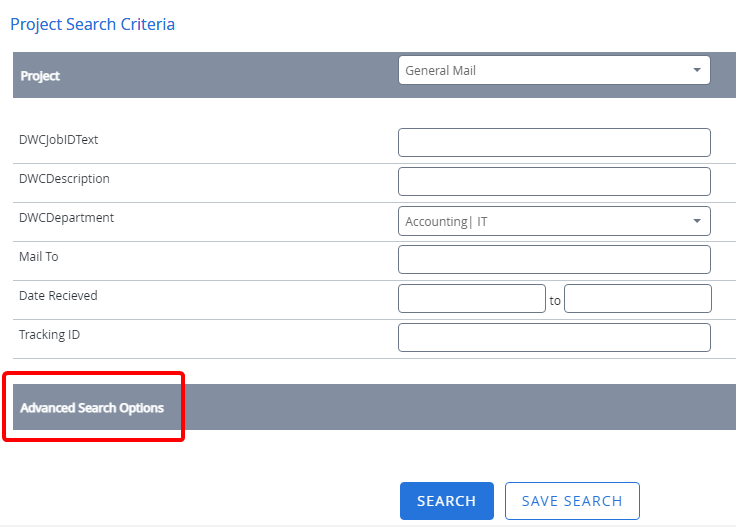Click the Project section header label
This screenshot has height=527, width=736.
click(40, 76)
